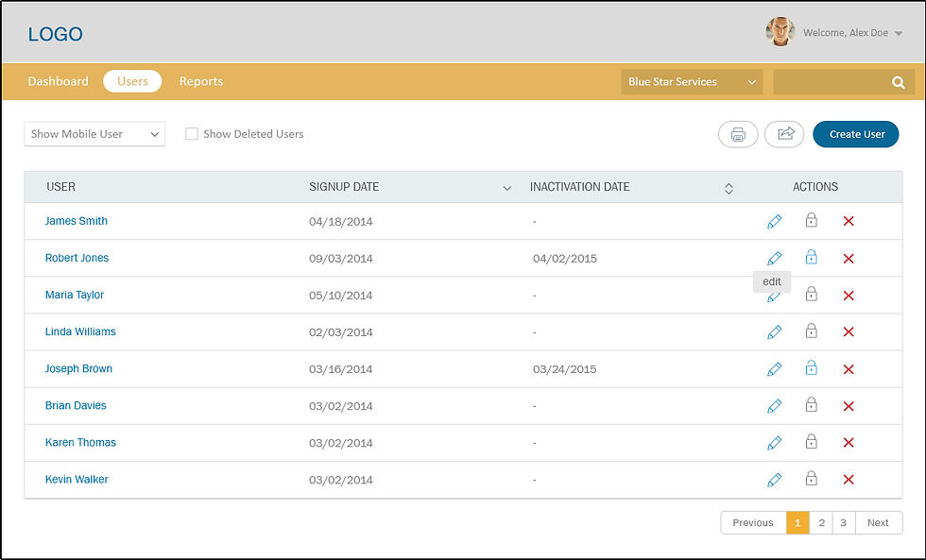Edit Kevin Walker with pencil icon
Image resolution: width=926 pixels, height=560 pixels.
(x=774, y=480)
